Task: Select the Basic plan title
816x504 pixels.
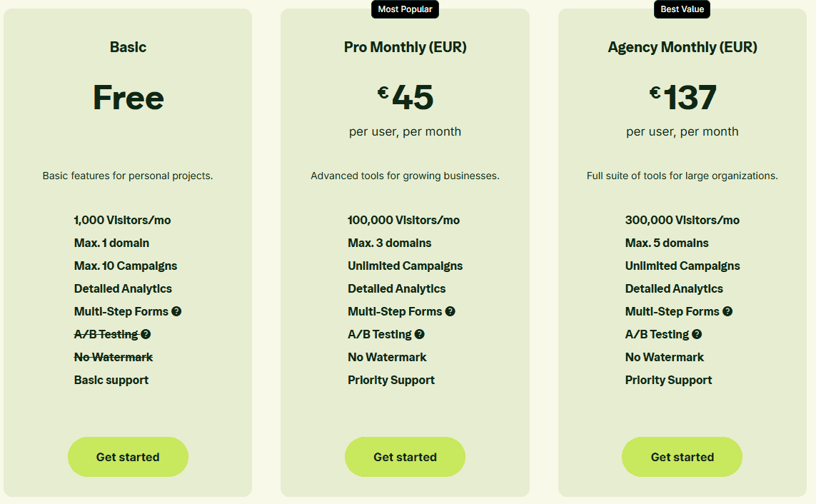Action: 128,47
